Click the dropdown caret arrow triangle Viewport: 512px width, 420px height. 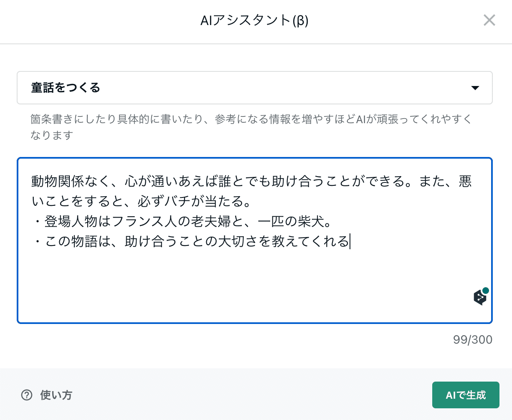(474, 88)
